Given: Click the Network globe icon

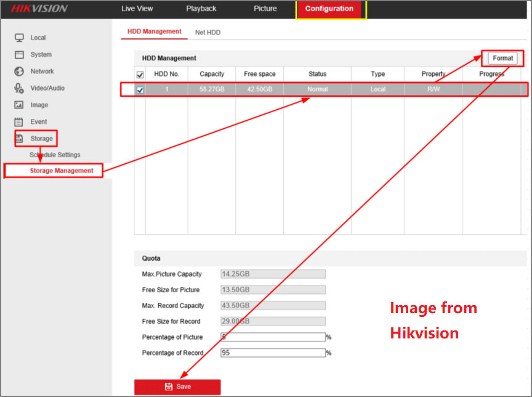Looking at the screenshot, I should coord(19,72).
